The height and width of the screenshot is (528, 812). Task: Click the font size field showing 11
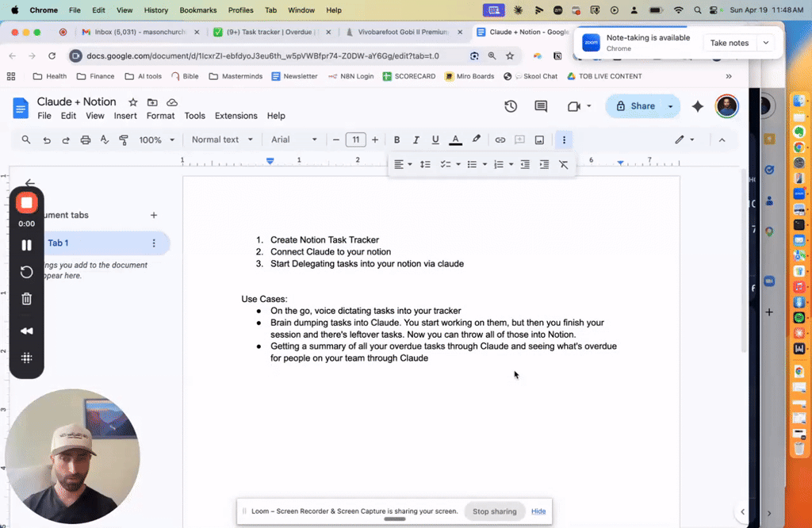point(356,140)
